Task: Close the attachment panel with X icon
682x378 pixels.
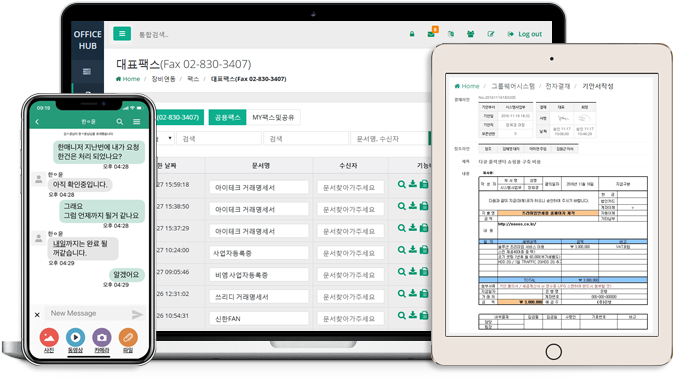Action: tap(37, 314)
